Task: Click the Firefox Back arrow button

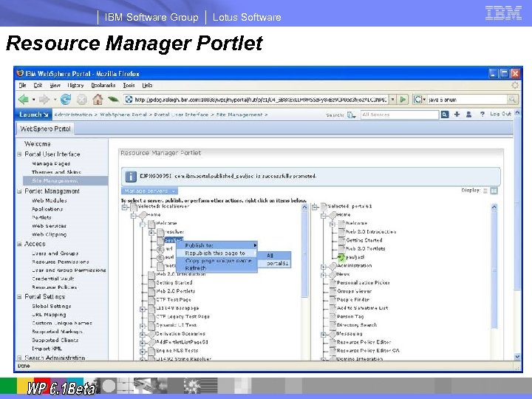Action: pyautogui.click(x=24, y=100)
